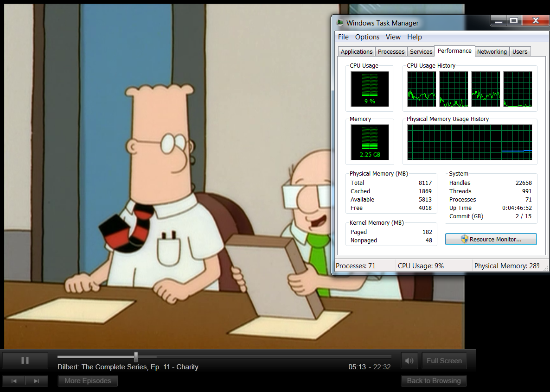This screenshot has height=392, width=550.
Task: Click the Memory 2.25 GB meter
Action: pos(370,142)
